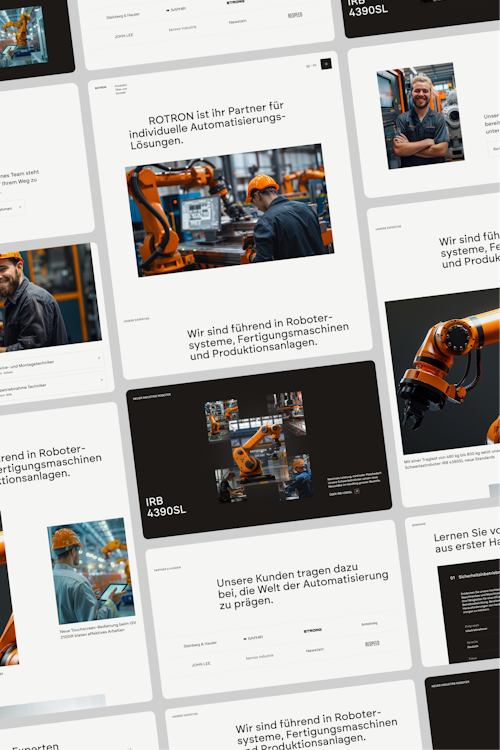Click Steinberg & Hauser logo under Unsere Kunden

click(x=200, y=644)
